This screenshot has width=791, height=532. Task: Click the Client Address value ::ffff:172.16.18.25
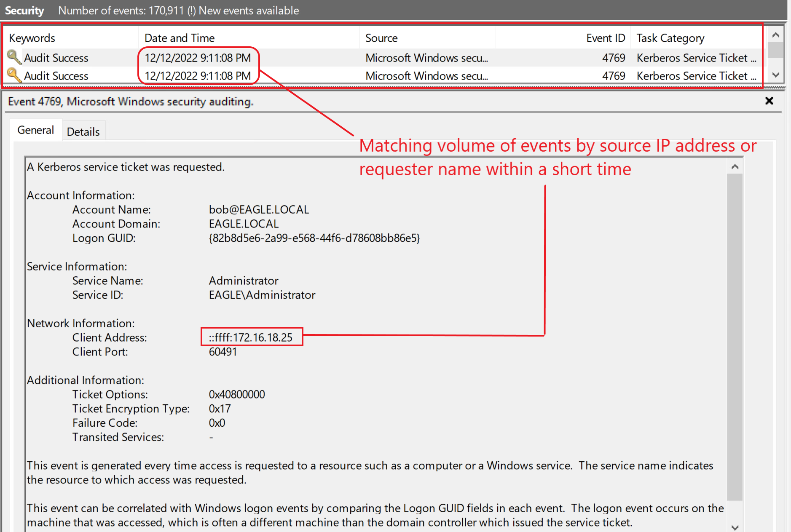251,337
